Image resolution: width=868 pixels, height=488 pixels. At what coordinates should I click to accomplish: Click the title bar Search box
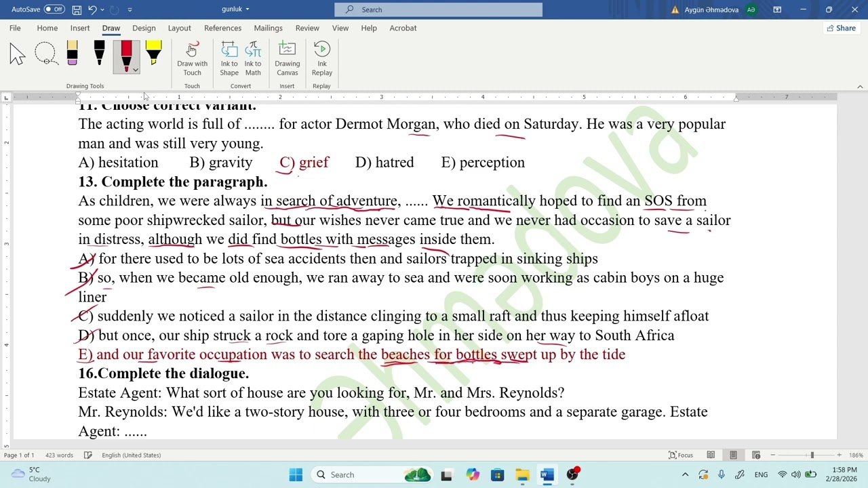(438, 9)
